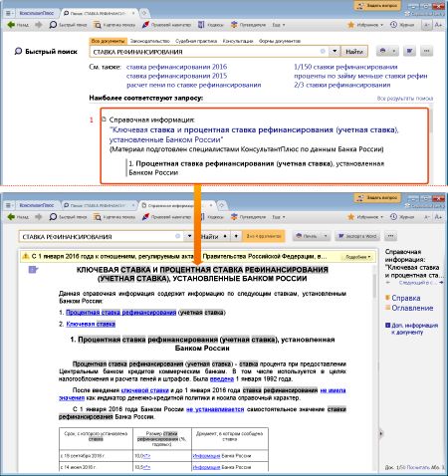448x476 pixels.
Task: Open Правовой навигатор in the search results window toolbar
Action: coord(166,25)
